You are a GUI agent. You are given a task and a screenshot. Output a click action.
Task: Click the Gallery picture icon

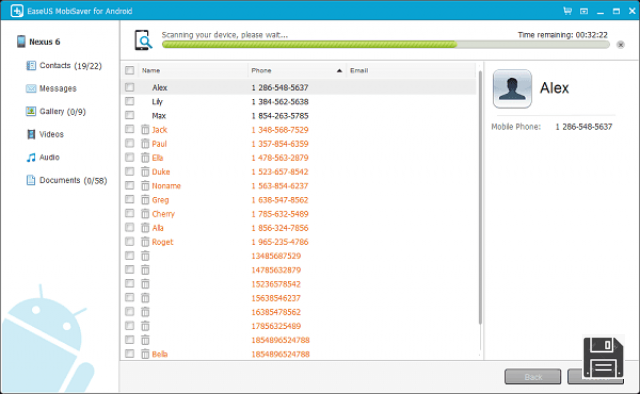point(31,111)
